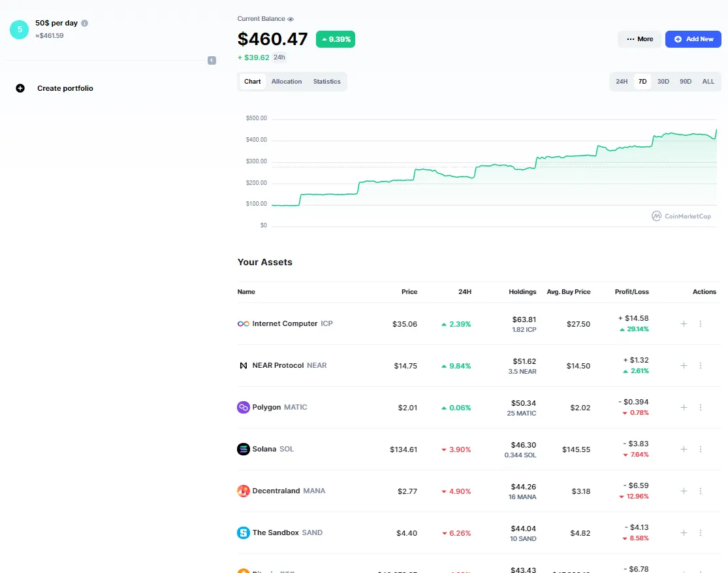Select the 90D chart range
Screen dimensions: 728x573
pos(686,81)
